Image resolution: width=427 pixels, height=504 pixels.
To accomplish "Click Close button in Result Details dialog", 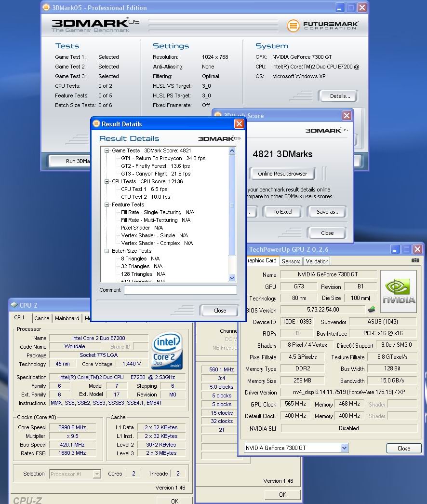I will click(219, 311).
